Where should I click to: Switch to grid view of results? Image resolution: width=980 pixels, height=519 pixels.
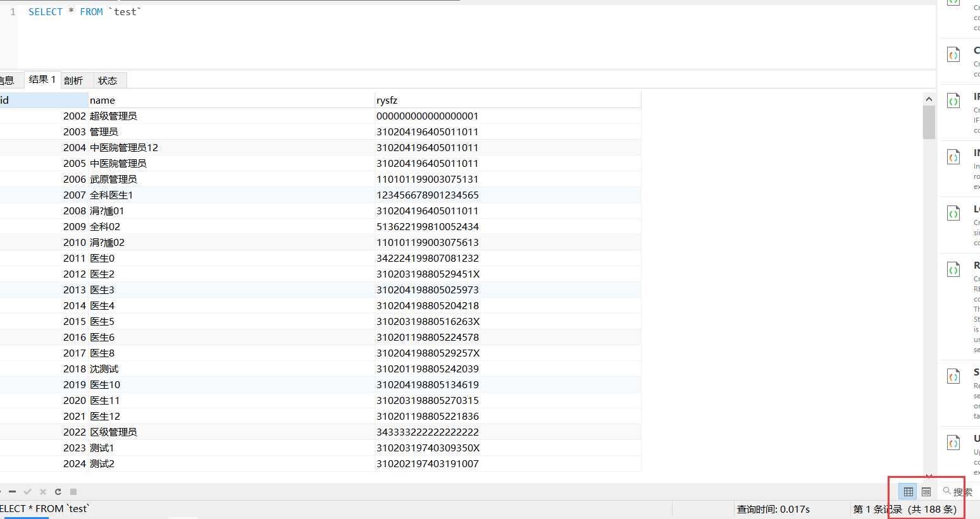(908, 491)
